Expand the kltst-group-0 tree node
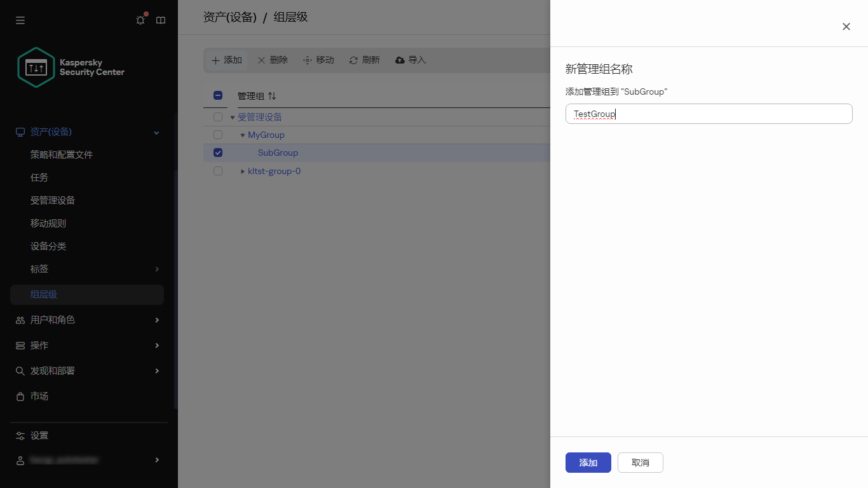Viewport: 868px width, 488px height. (242, 170)
